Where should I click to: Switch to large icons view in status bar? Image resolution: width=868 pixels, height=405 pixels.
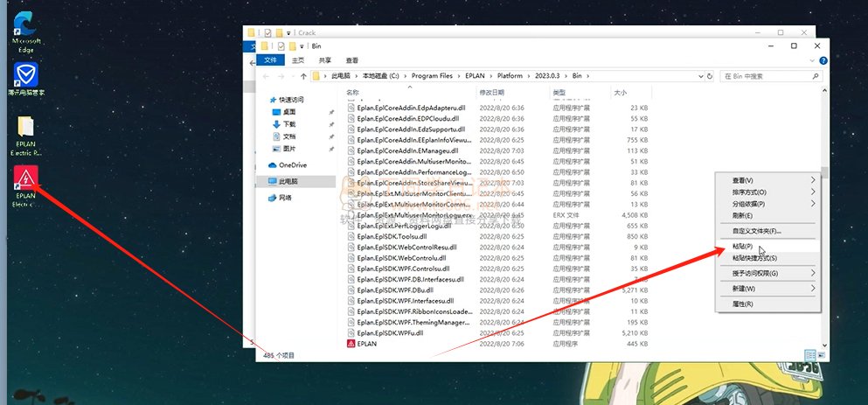(820, 355)
